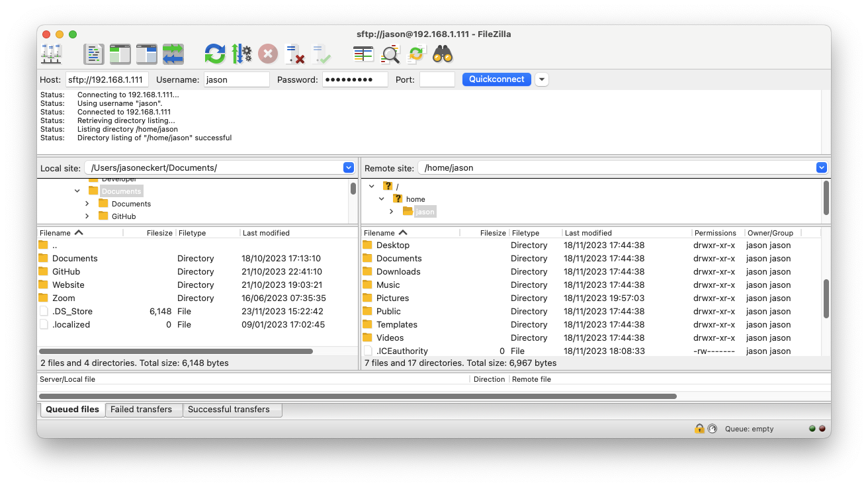Toggle the local directory tree view
868x487 pixels.
click(120, 54)
